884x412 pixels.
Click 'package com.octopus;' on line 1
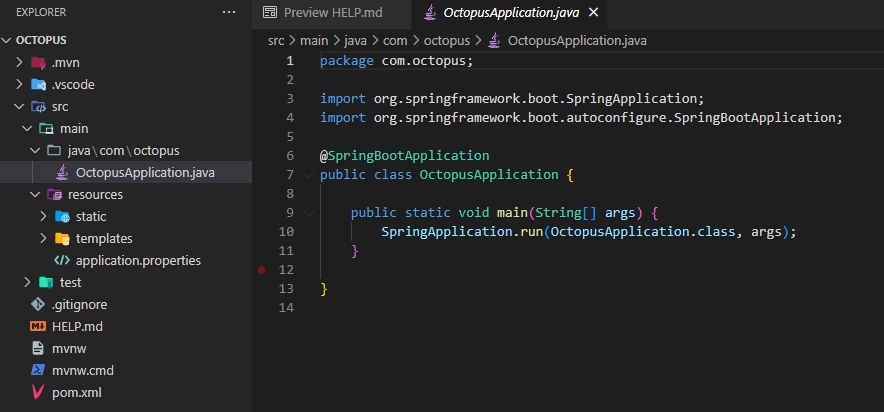click(x=396, y=61)
